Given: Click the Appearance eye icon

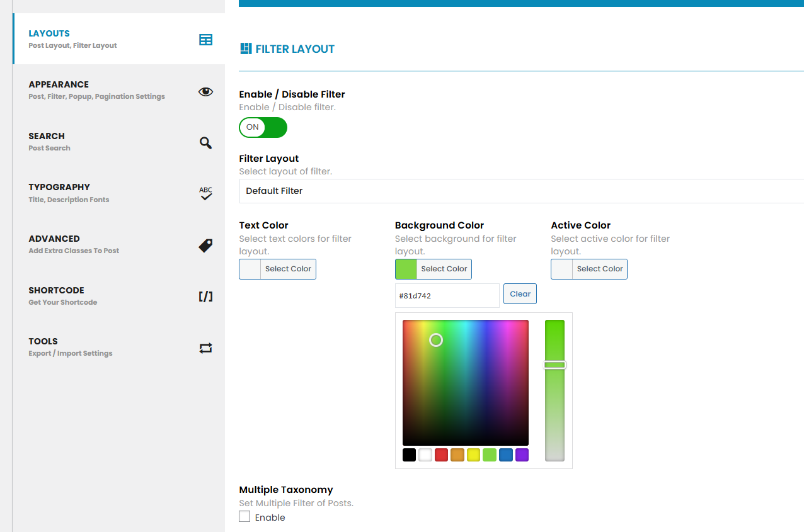Looking at the screenshot, I should click(x=206, y=91).
